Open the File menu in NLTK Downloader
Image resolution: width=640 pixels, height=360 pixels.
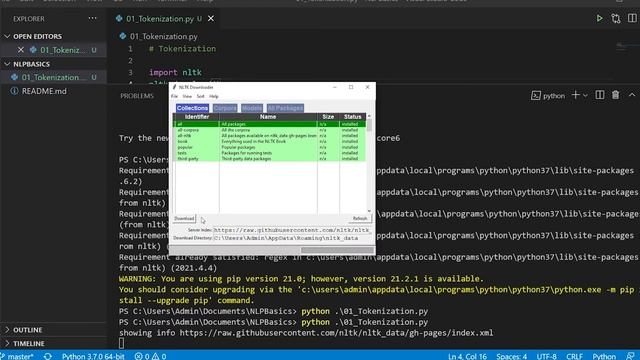[x=174, y=96]
